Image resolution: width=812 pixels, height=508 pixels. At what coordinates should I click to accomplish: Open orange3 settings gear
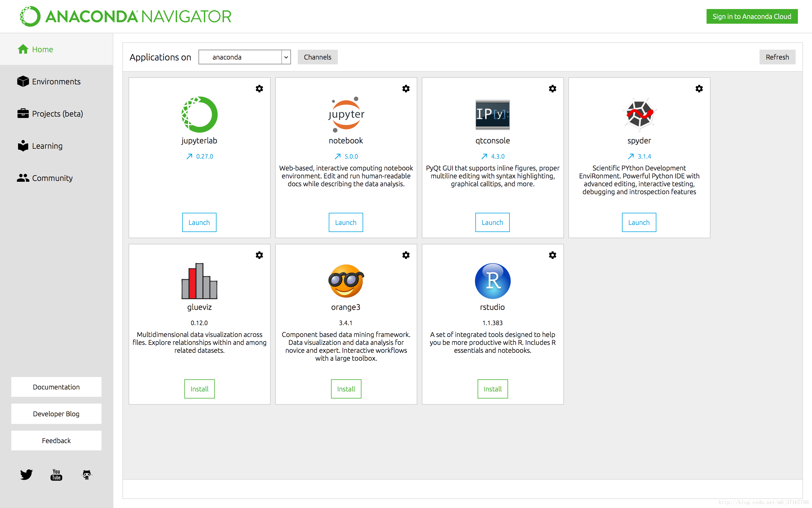(406, 255)
